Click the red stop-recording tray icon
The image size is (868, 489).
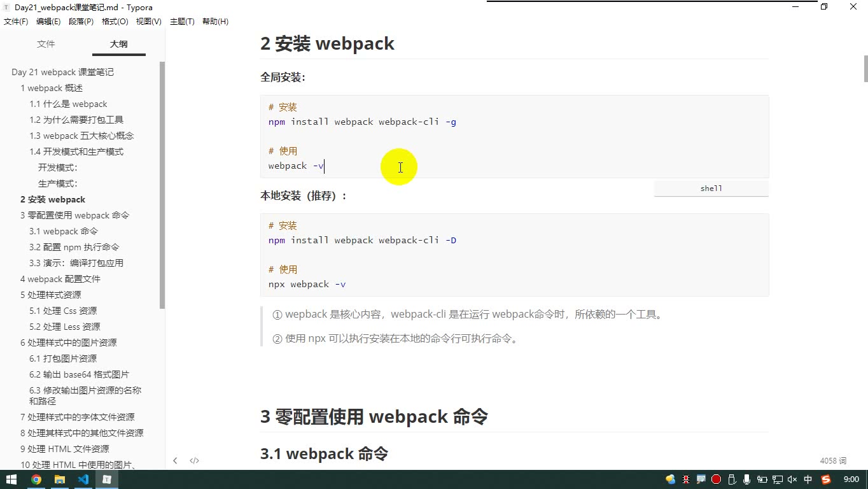[716, 479]
